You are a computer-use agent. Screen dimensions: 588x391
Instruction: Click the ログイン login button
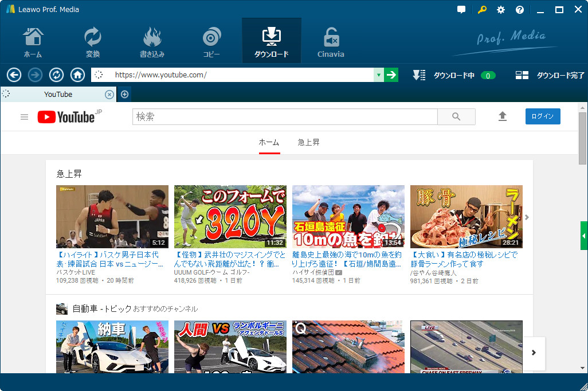543,116
